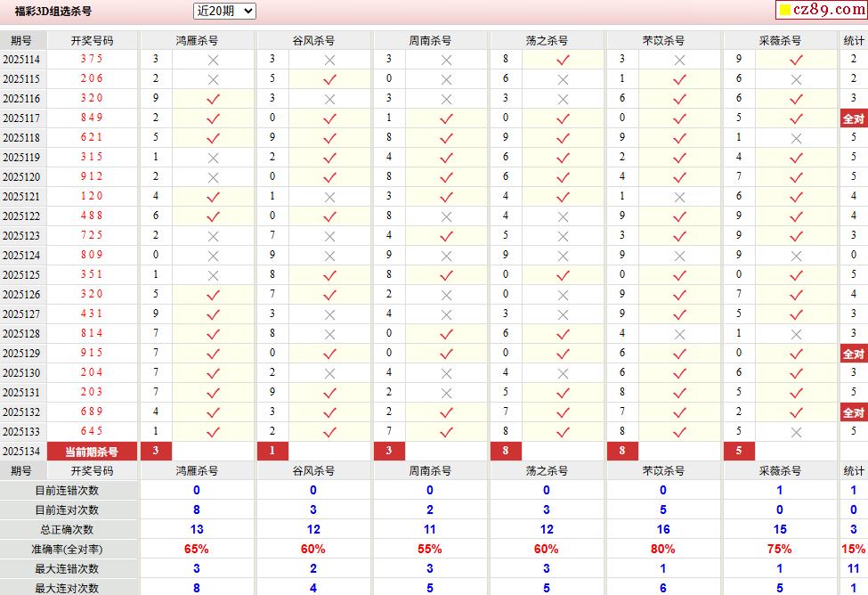Click issue number 2025134
Image resolution: width=868 pixels, height=595 pixels.
pos(21,452)
